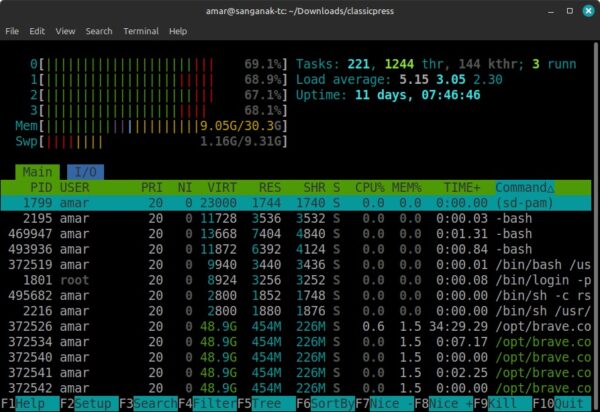
Task: Click the F6 SortBy function button
Action: tap(326, 404)
